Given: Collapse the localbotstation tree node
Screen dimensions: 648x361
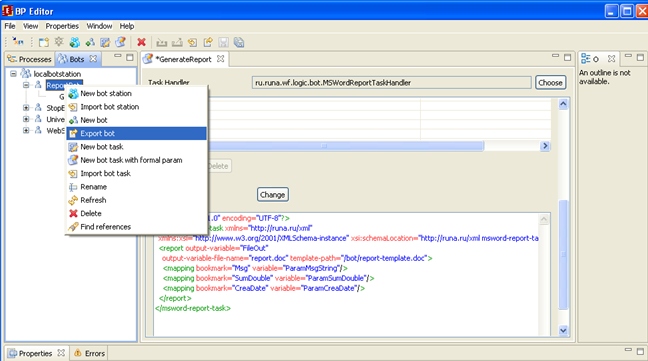Looking at the screenshot, I should pos(14,74).
